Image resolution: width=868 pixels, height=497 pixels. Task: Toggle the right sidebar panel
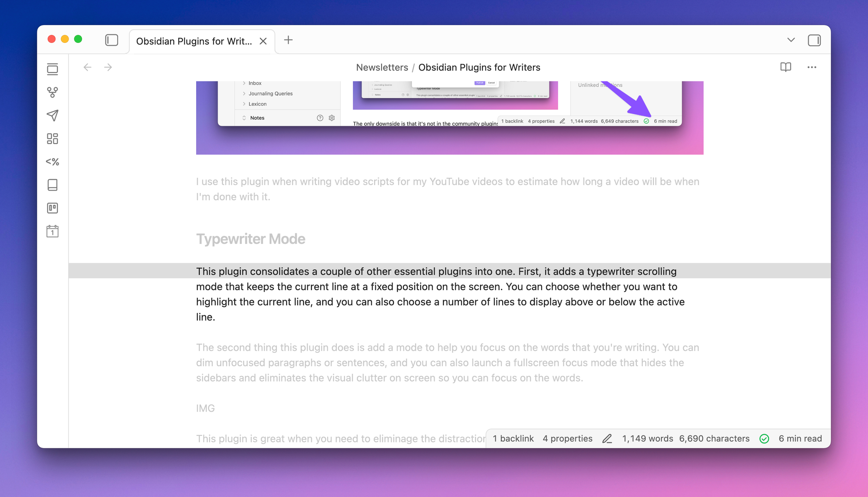(x=814, y=40)
